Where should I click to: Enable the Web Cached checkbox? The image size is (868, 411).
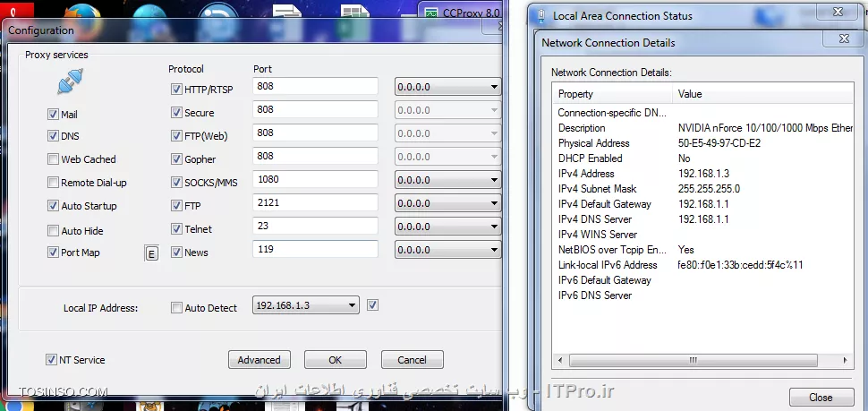[x=53, y=159]
